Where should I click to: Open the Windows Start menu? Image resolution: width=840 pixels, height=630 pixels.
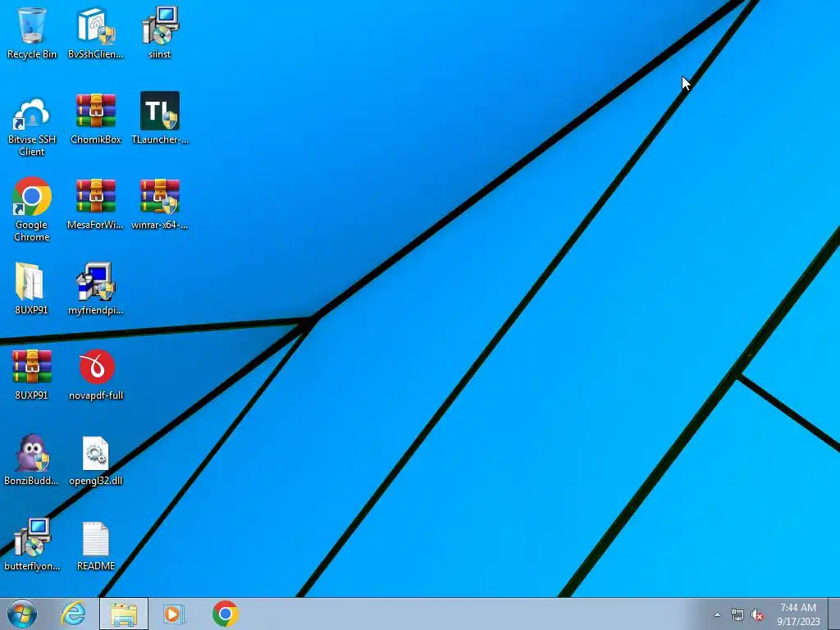(x=22, y=614)
